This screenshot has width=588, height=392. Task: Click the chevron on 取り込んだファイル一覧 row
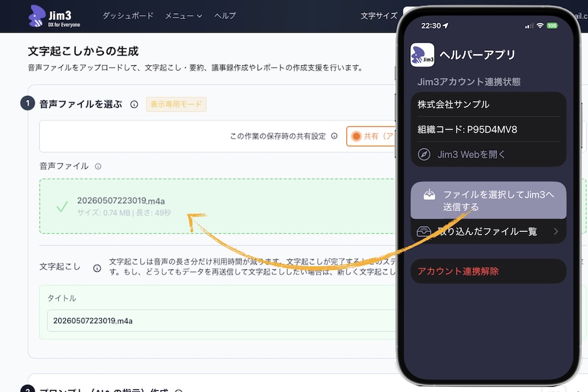click(556, 231)
